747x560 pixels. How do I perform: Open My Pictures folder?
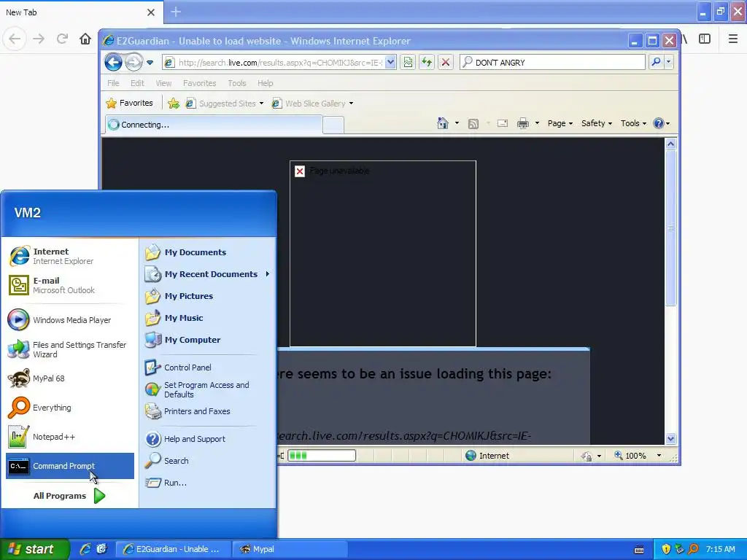click(x=207, y=296)
